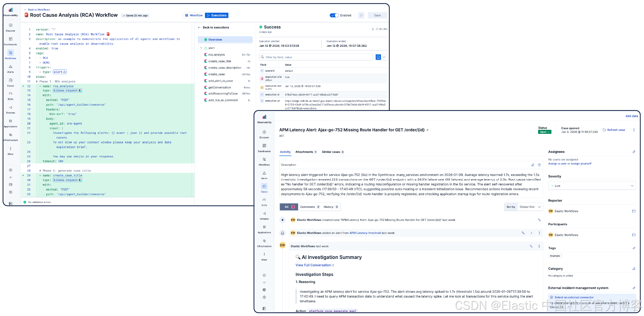This screenshot has width=644, height=316.
Task: Switch execution details to JSON view icon
Action: tap(384, 57)
